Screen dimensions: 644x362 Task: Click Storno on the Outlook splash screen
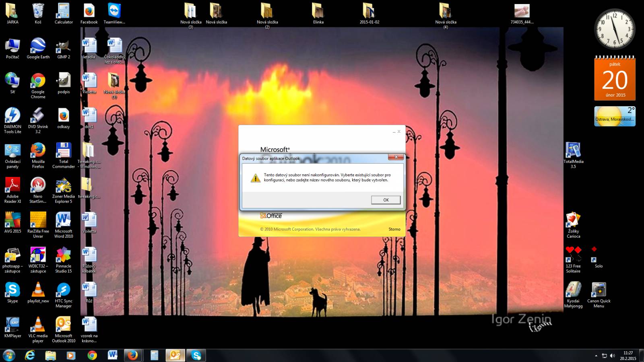tap(394, 229)
